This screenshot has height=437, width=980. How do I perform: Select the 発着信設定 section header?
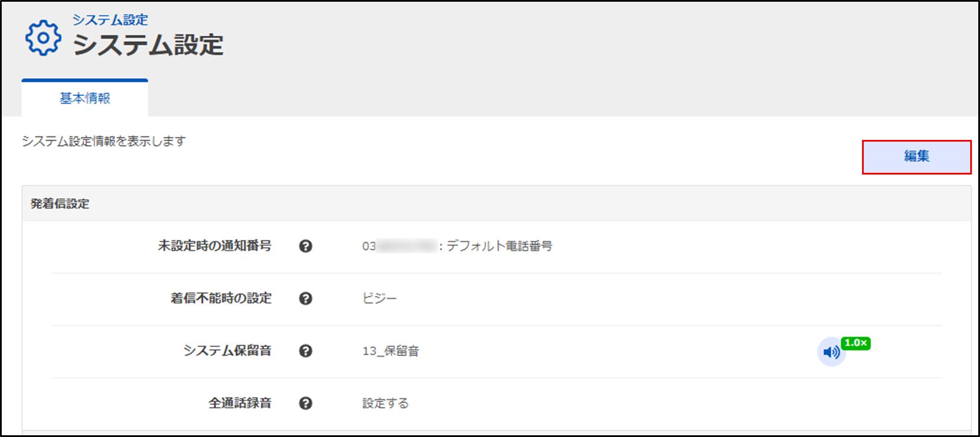[60, 203]
